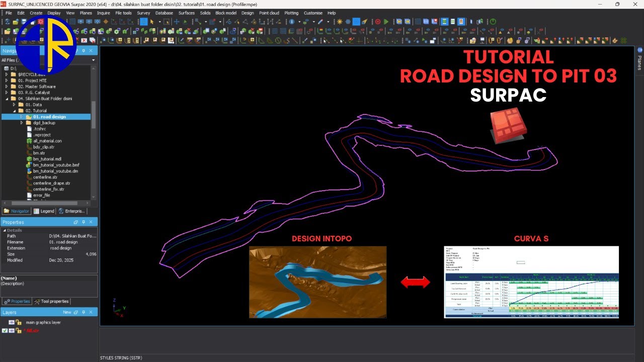Pin the Navigator panel
This screenshot has width=644, height=362.
(84, 51)
